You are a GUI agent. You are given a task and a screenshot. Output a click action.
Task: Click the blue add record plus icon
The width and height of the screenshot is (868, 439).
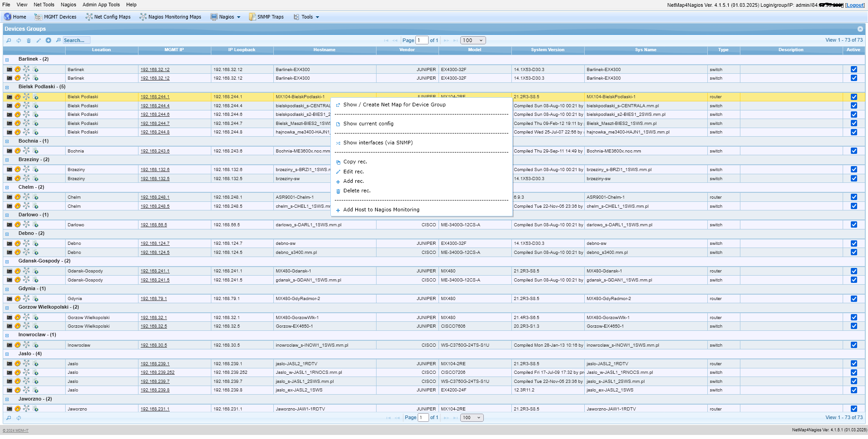pos(48,40)
